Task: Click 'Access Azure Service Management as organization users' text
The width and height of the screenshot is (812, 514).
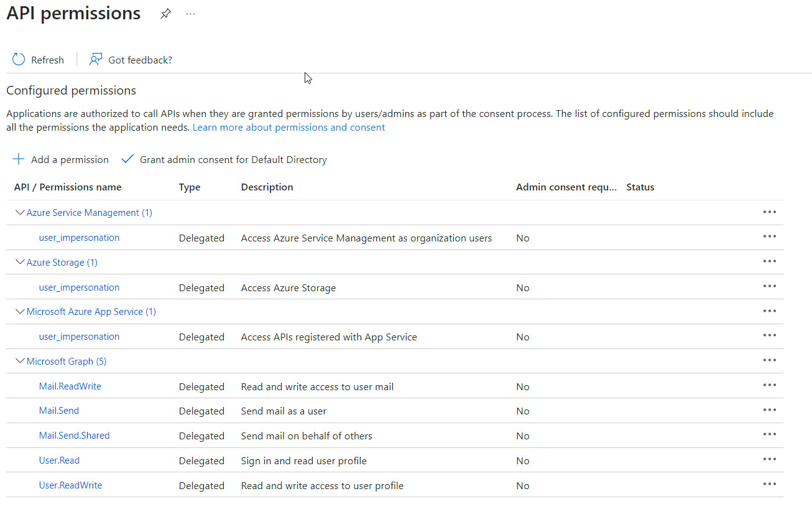Action: pyautogui.click(x=366, y=238)
